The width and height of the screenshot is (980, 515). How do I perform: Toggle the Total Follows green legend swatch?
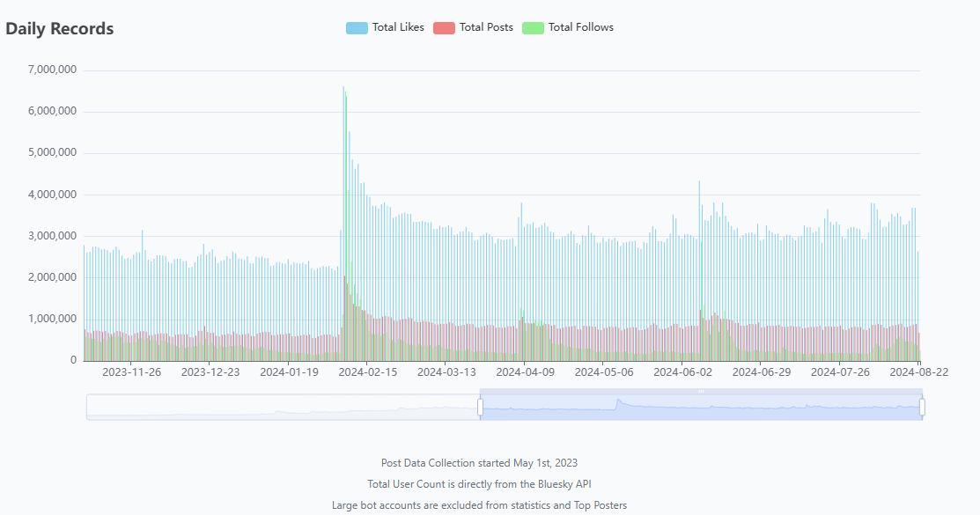(x=533, y=27)
